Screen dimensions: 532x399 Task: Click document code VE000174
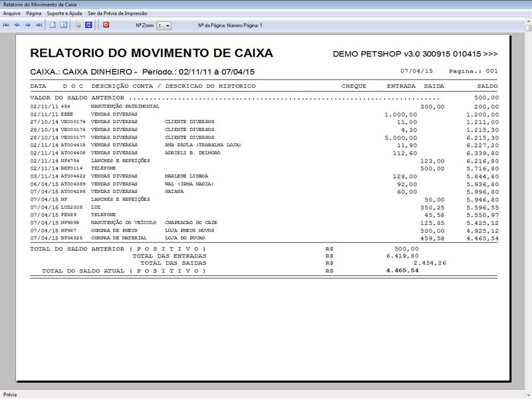click(73, 122)
